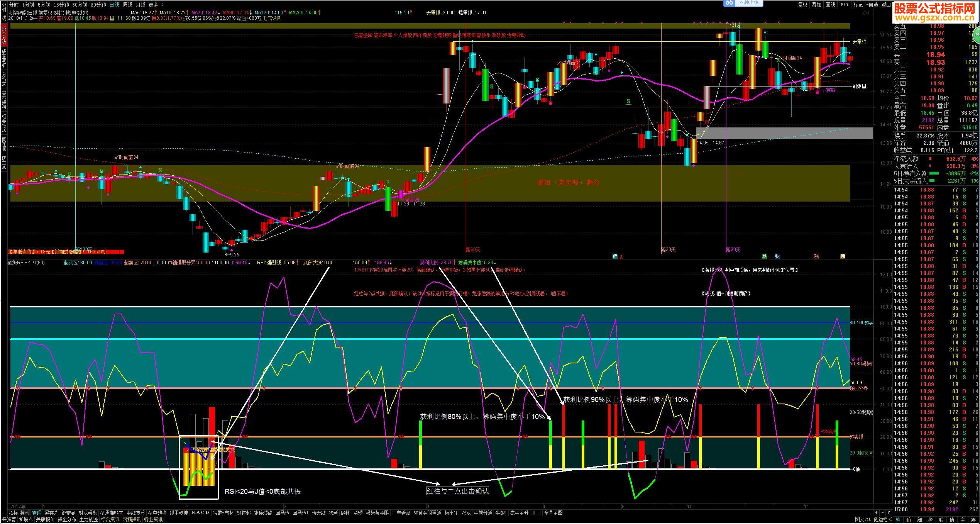Open the 主力轨迹 tab
This screenshot has height=524, width=980.
[89, 520]
